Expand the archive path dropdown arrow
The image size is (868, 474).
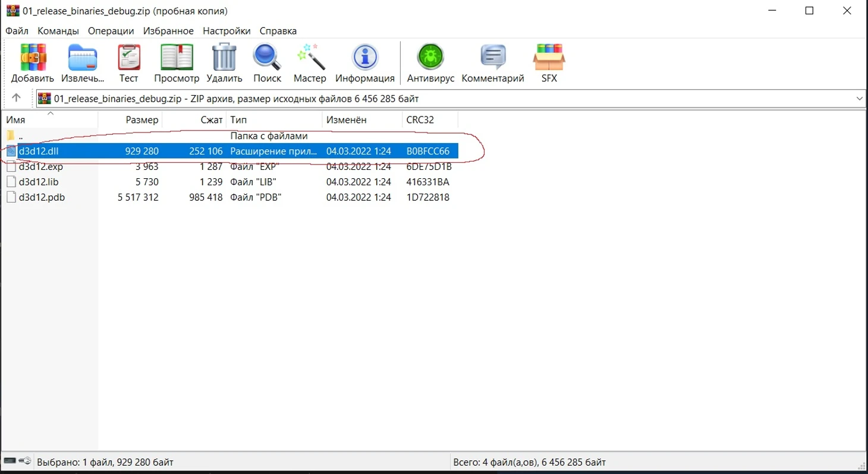point(859,99)
